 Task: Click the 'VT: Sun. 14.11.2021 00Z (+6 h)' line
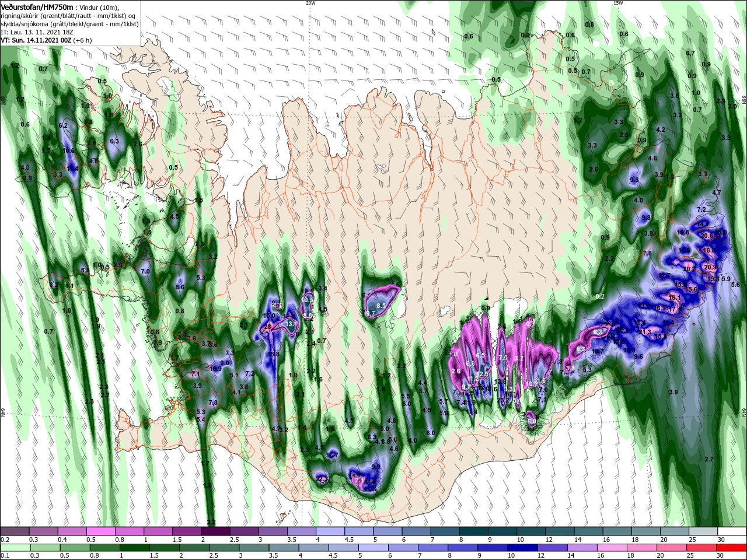point(45,40)
